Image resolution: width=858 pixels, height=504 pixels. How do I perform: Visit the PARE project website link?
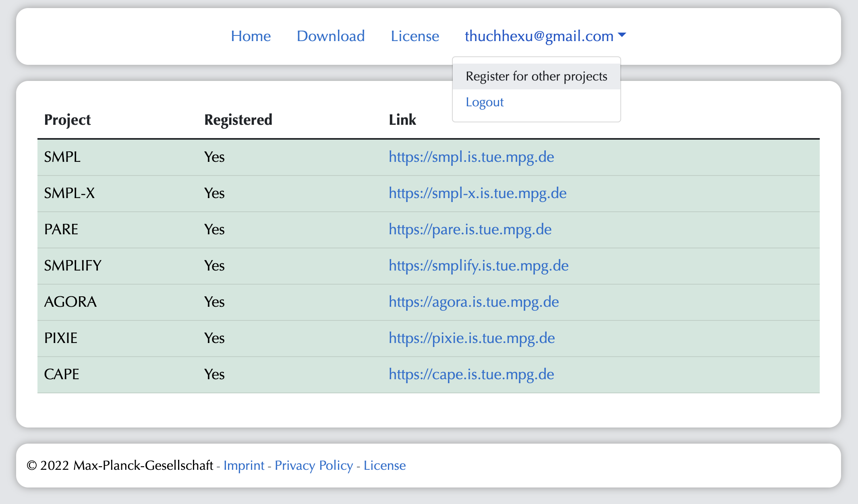point(470,229)
